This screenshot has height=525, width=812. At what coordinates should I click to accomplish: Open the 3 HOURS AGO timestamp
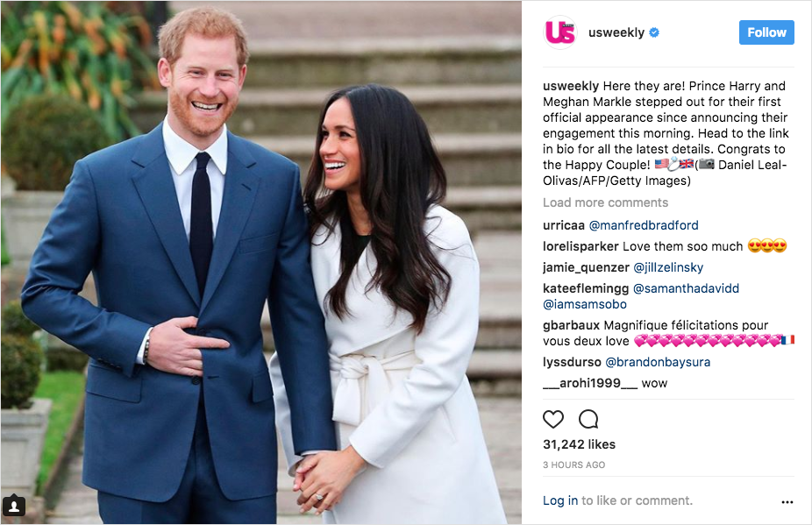point(573,465)
